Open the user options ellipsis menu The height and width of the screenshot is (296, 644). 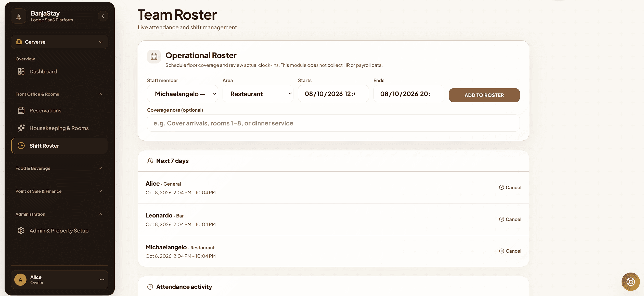click(102, 280)
